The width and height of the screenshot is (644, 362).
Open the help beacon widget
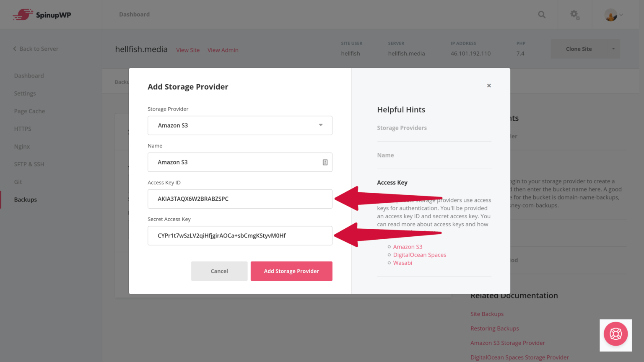tap(615, 334)
